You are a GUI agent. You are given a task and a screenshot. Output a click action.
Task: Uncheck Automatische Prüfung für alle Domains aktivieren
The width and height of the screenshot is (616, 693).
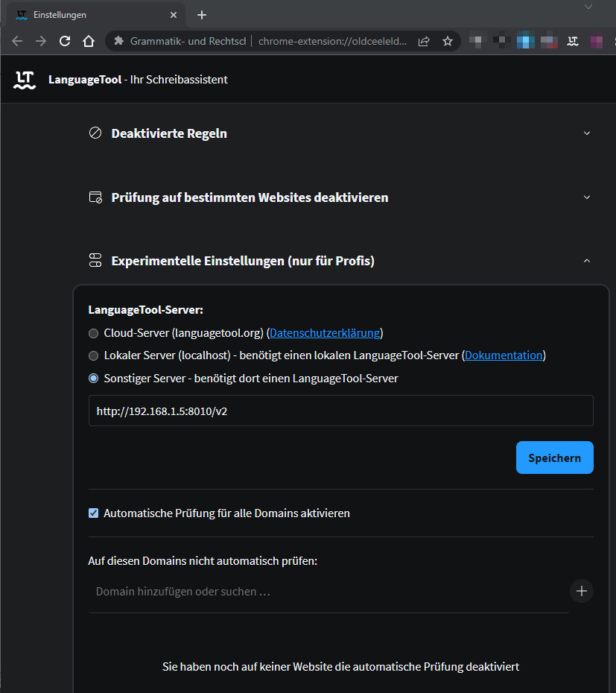coord(93,513)
